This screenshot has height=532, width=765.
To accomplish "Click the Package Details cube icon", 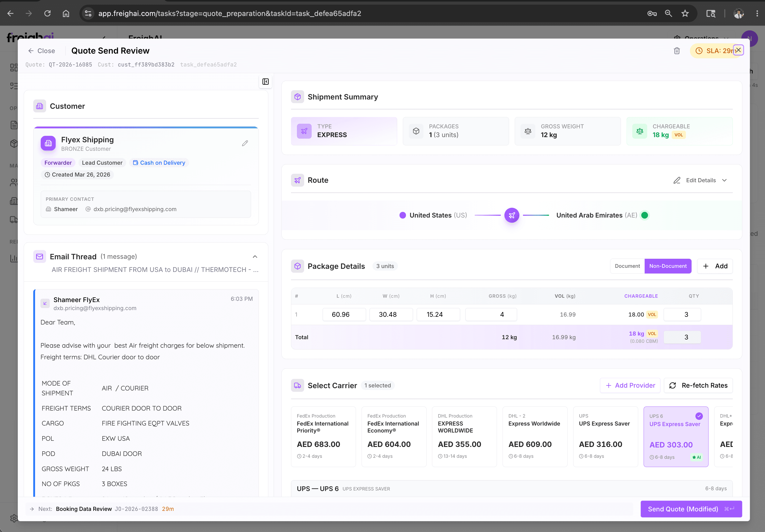I will (297, 266).
